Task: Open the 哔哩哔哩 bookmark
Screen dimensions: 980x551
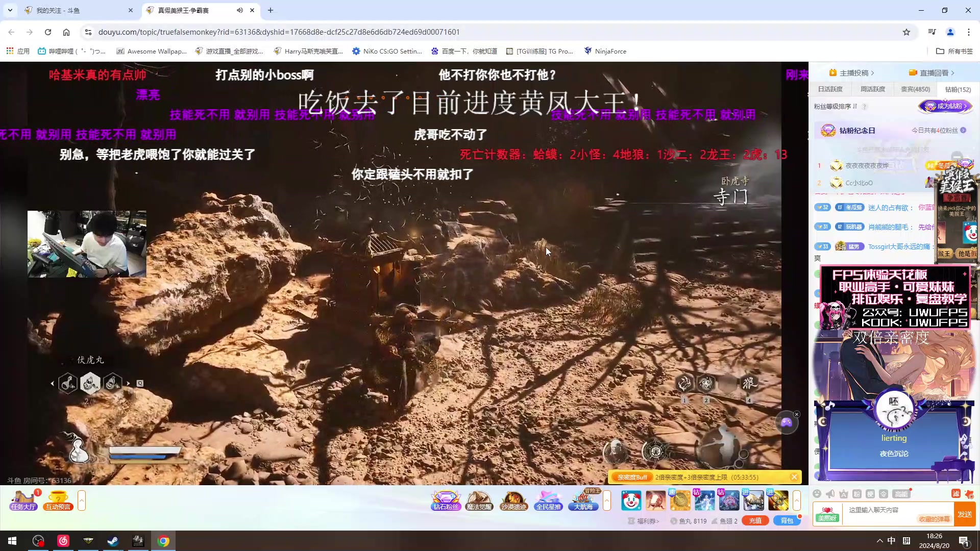Action: tap(72, 51)
